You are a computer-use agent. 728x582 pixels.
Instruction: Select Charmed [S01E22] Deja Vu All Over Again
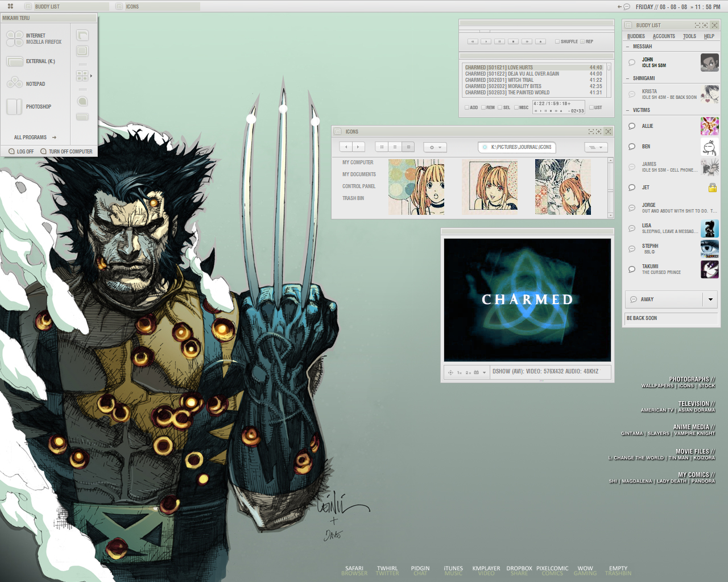tap(533, 74)
